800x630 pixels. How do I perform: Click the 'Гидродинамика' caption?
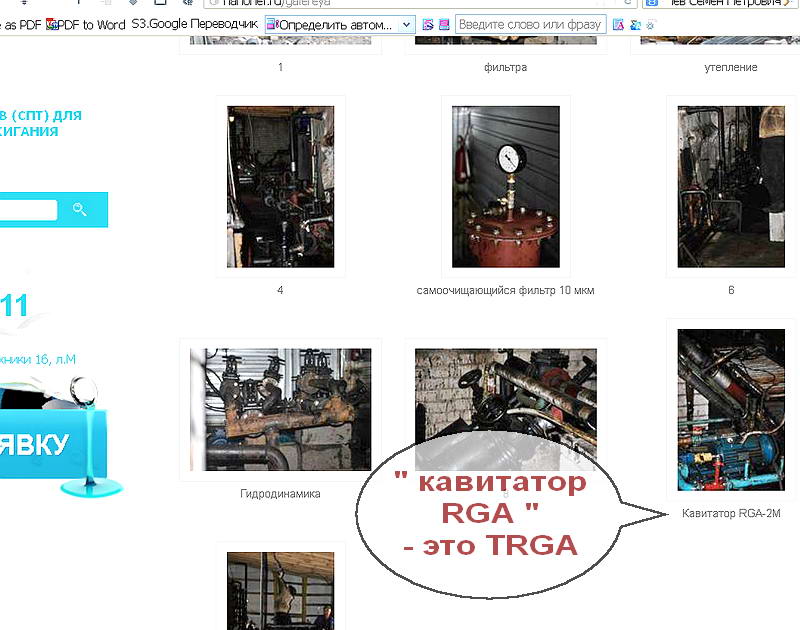pos(280,494)
